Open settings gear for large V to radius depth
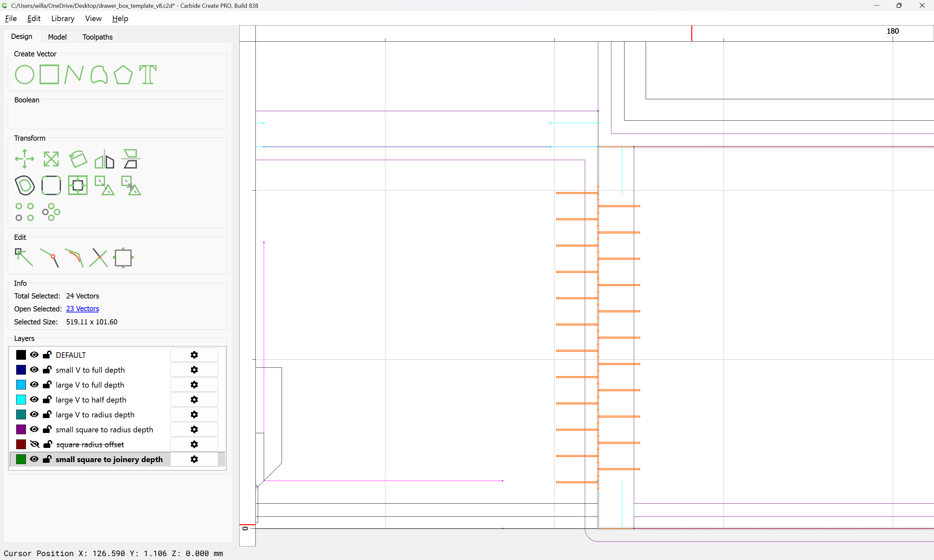This screenshot has width=934, height=560. [x=194, y=414]
